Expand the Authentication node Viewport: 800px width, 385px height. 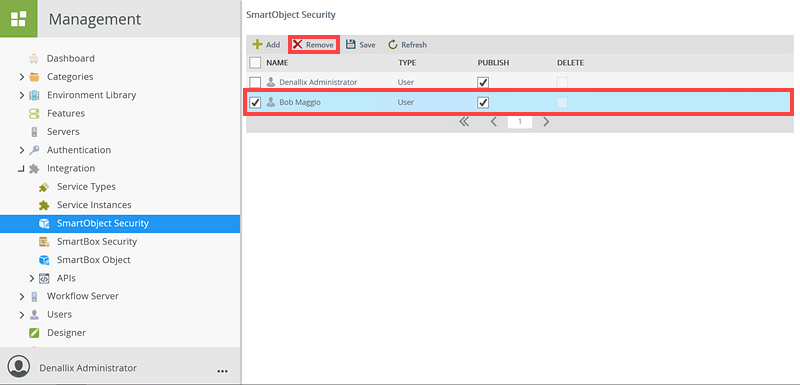(x=21, y=150)
